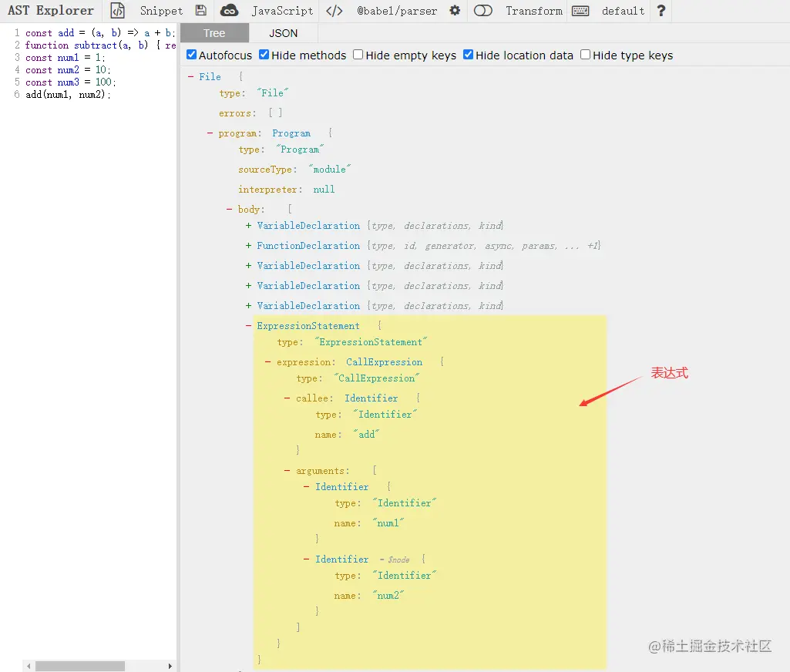Image resolution: width=790 pixels, height=672 pixels.
Task: Collapse the ExpressionStatement node
Action: (x=247, y=325)
